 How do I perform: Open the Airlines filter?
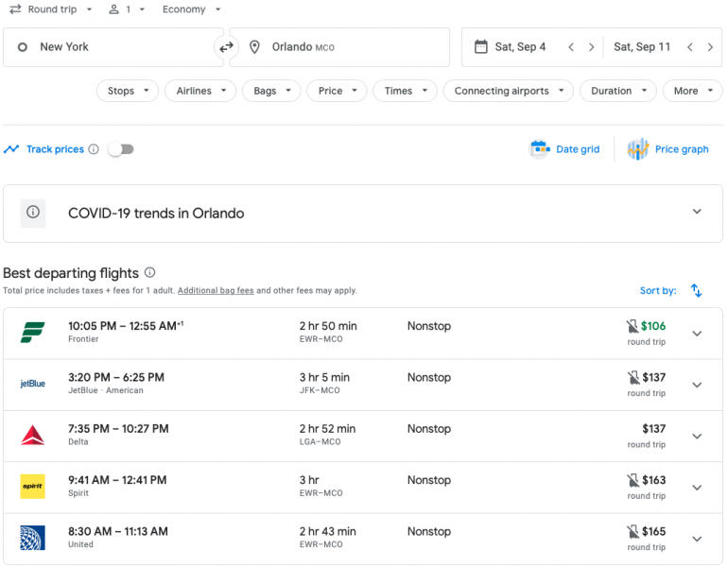click(x=200, y=91)
